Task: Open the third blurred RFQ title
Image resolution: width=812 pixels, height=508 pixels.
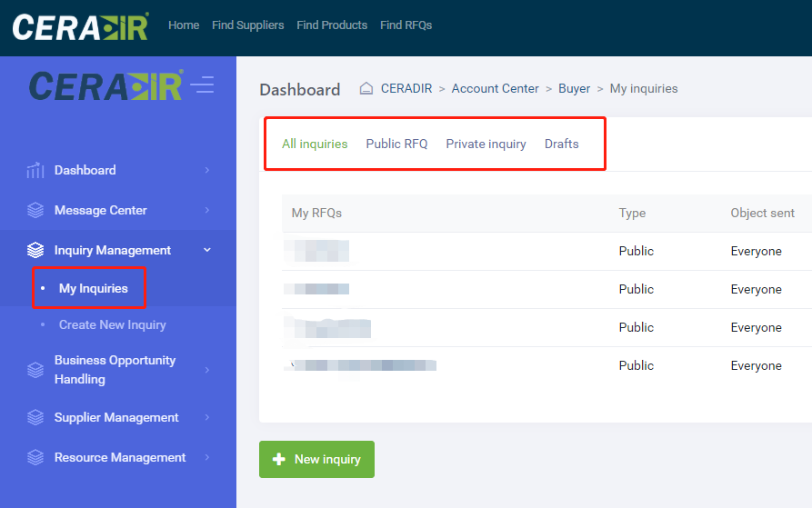Action: pos(327,328)
